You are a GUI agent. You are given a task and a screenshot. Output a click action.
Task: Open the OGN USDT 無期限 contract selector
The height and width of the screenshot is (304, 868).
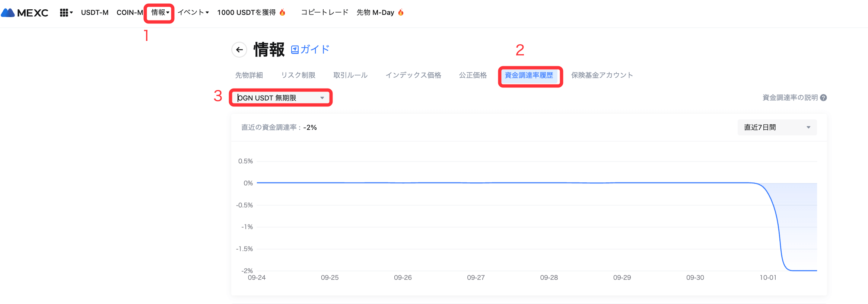pyautogui.click(x=280, y=98)
